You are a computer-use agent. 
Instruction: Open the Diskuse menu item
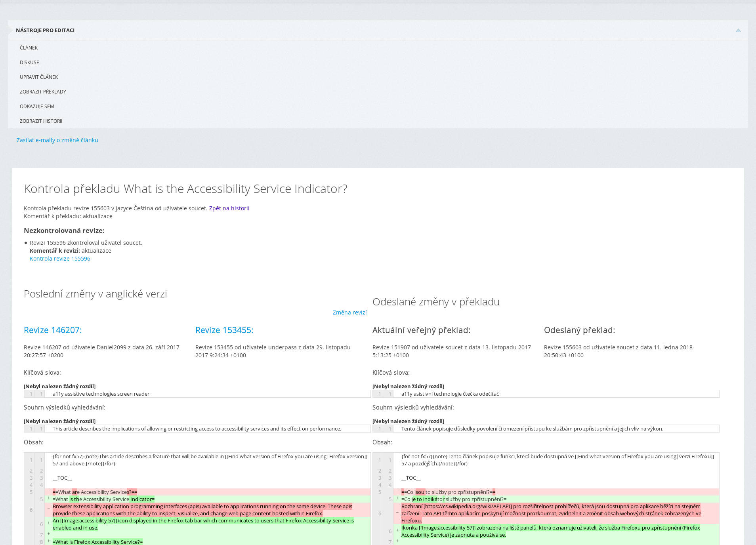(29, 63)
